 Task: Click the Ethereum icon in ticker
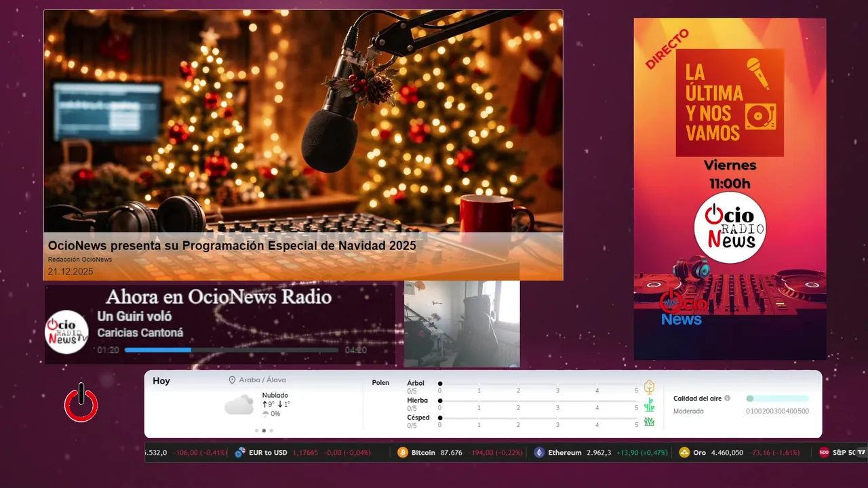tap(539, 453)
